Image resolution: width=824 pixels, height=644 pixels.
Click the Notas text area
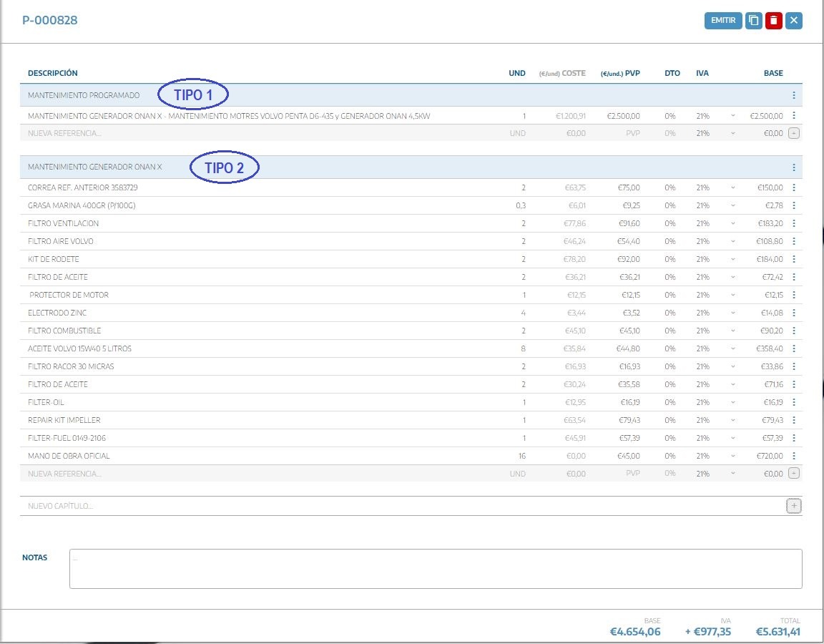(435, 569)
